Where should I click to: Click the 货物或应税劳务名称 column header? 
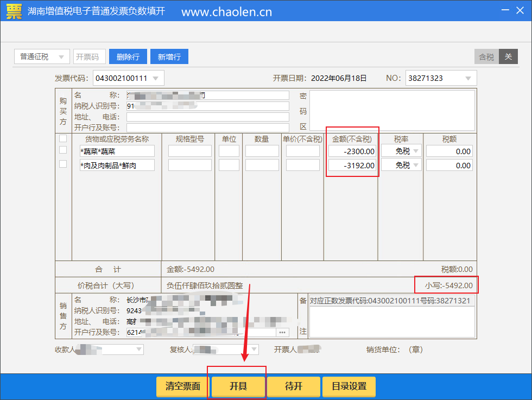(117, 139)
